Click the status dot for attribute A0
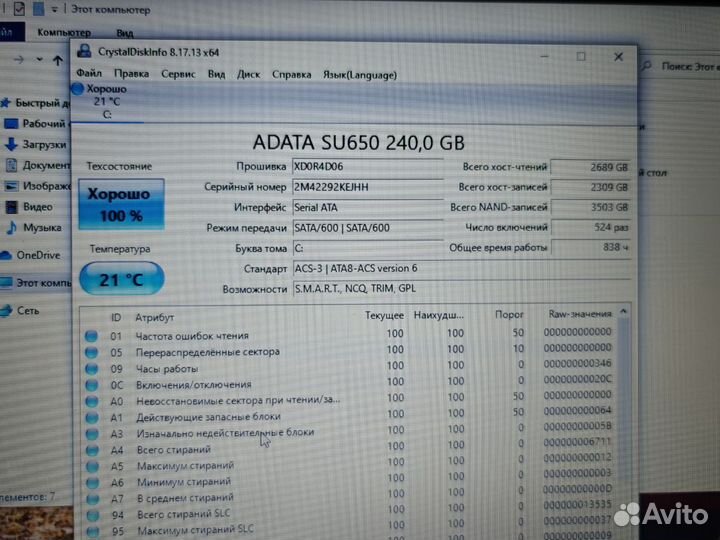This screenshot has width=720, height=540. click(92, 401)
